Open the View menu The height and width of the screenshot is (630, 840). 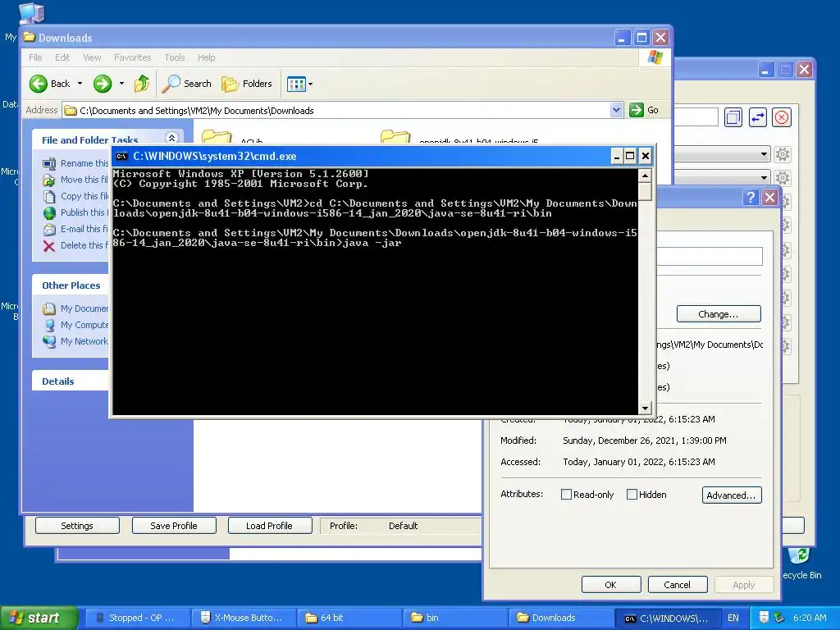click(x=92, y=57)
